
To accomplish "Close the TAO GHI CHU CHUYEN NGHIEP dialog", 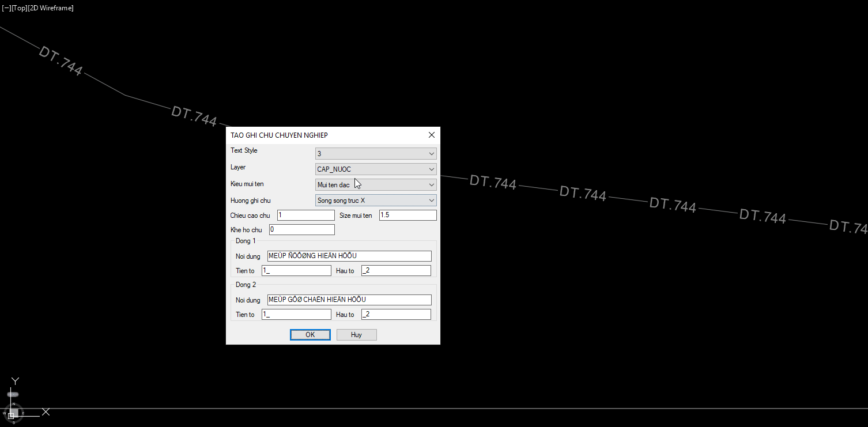I will (431, 135).
